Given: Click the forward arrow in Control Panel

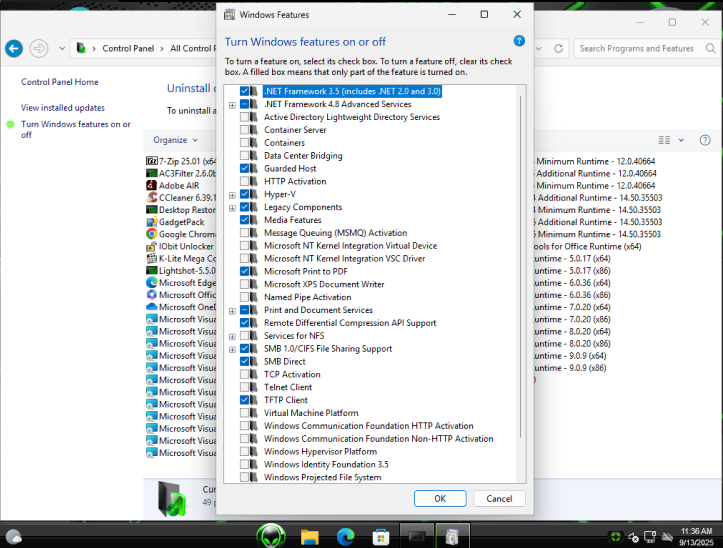Looking at the screenshot, I should tap(39, 48).
